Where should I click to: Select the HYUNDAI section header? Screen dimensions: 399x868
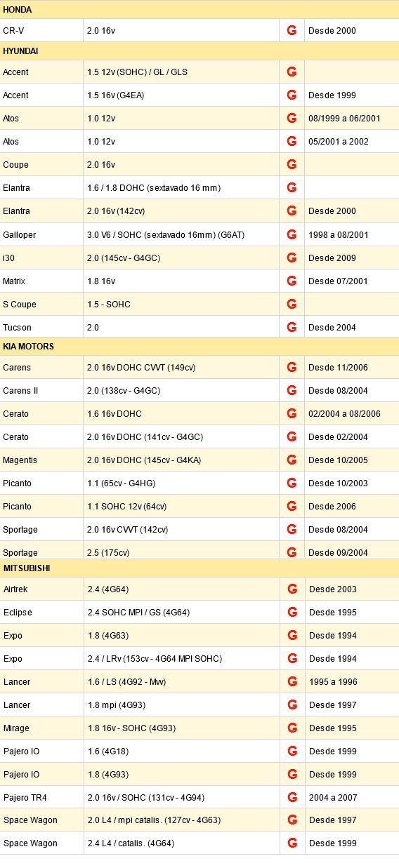199,51
